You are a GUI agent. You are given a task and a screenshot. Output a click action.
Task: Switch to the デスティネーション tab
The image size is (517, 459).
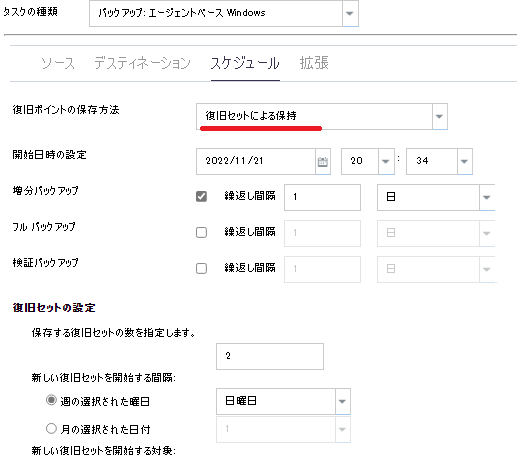[142, 63]
